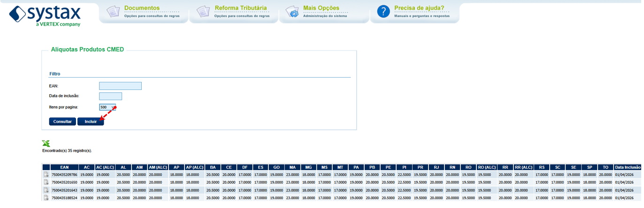Click the RR (ALC) column header
The width and height of the screenshot is (644, 208).
(524, 167)
